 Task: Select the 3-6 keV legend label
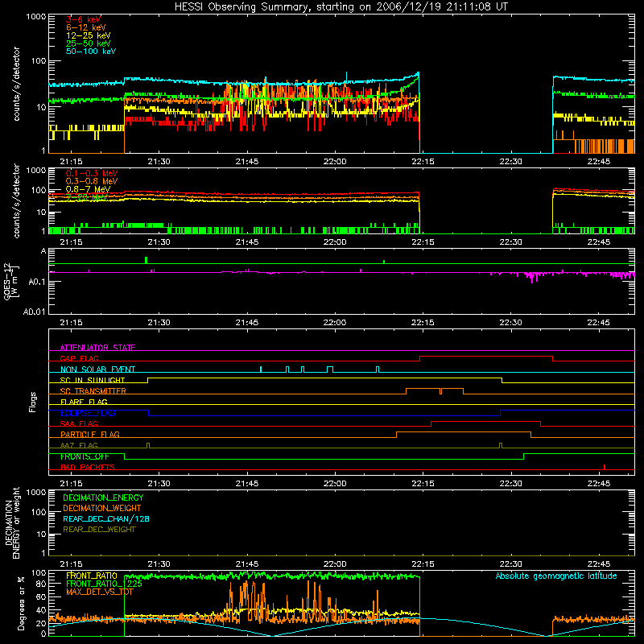click(x=84, y=19)
